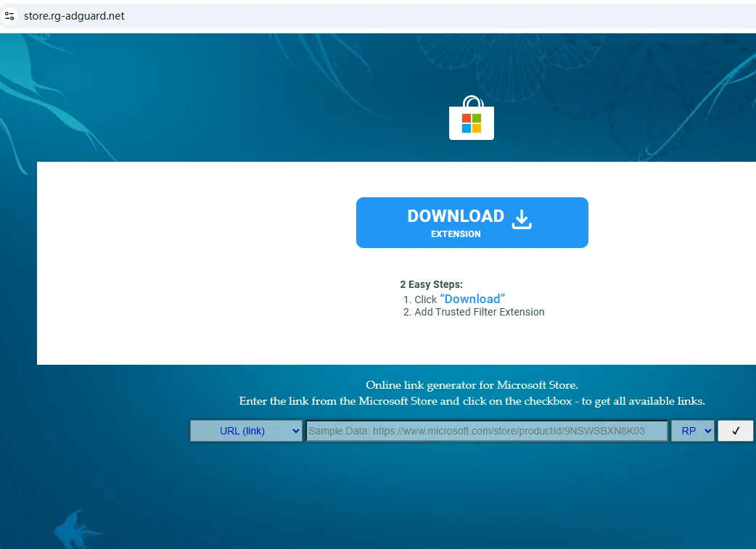Click the store.rg-adguard.net address text
The image size is (756, 549).
click(x=74, y=16)
